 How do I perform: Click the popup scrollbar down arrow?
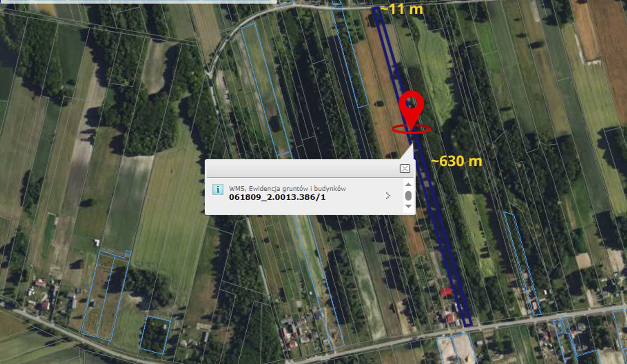click(x=408, y=206)
